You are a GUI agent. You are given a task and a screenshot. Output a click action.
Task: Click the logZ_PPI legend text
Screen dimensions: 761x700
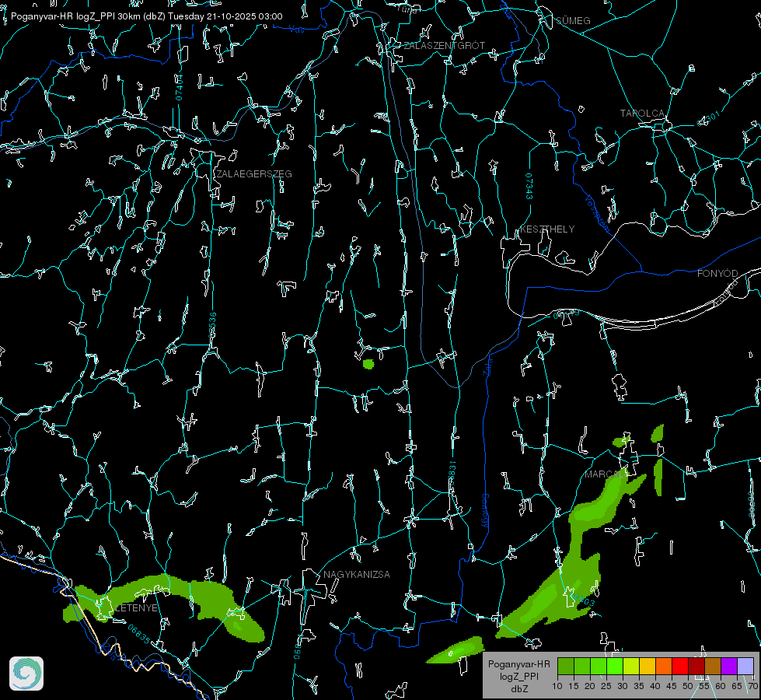[518, 676]
